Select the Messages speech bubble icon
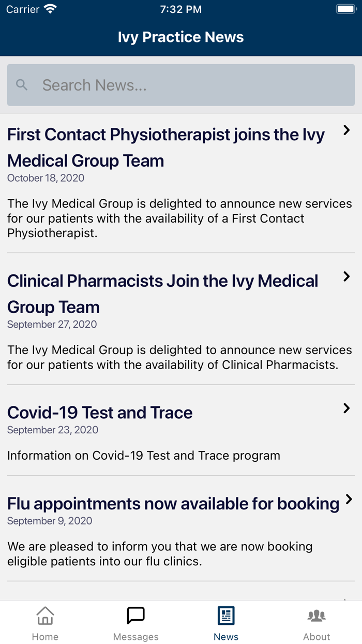This screenshot has width=362, height=644. pos(135,616)
